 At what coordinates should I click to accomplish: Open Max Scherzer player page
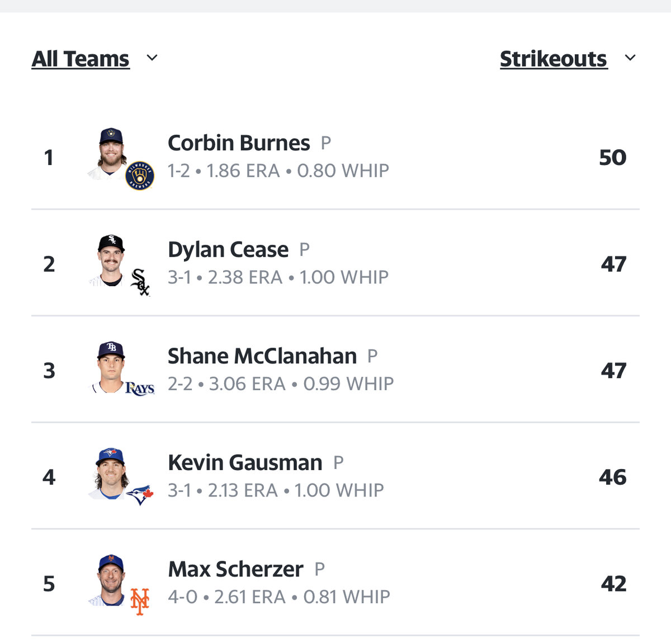coord(235,570)
